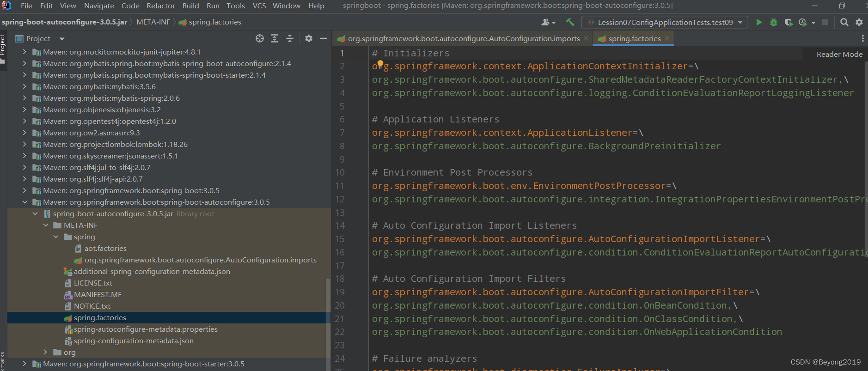Click META-INF breadcrumb in navigation bar
Viewport: 868px width, 371px height.
click(153, 22)
